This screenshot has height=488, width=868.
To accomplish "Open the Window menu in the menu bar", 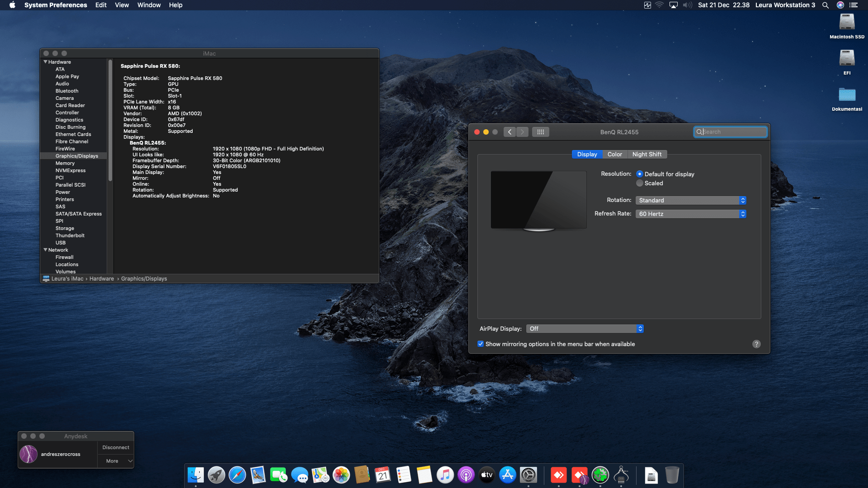I will pyautogui.click(x=149, y=5).
